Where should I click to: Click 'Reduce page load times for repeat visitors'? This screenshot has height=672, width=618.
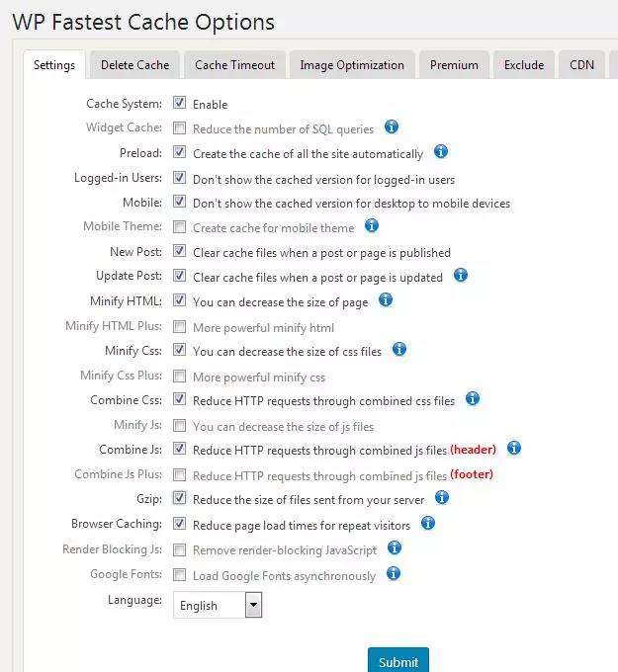tap(302, 526)
